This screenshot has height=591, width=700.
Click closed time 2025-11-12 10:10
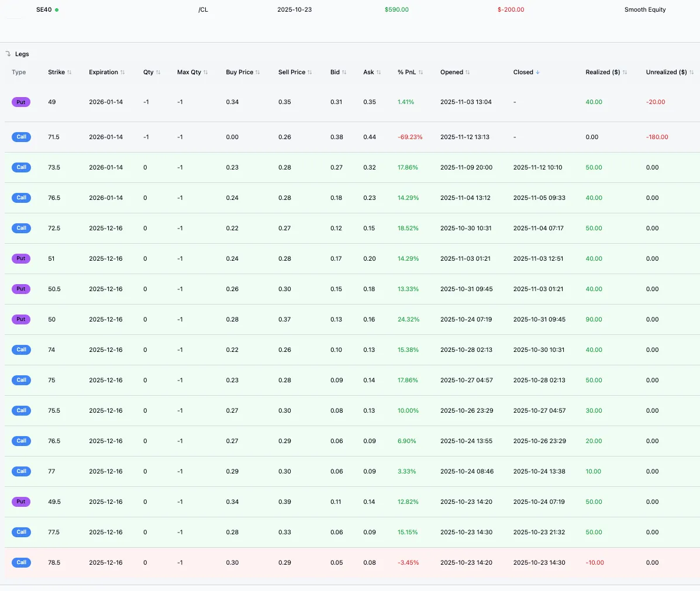[537, 167]
